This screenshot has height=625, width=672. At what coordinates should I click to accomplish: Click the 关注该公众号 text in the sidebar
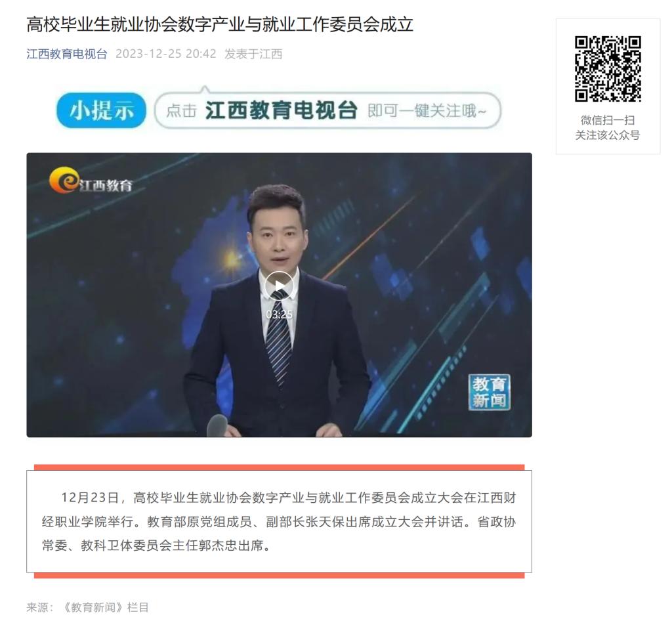[608, 135]
